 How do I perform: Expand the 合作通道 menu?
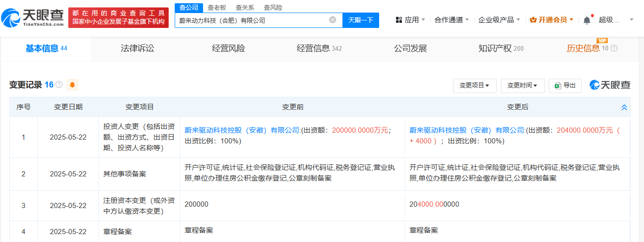click(451, 20)
